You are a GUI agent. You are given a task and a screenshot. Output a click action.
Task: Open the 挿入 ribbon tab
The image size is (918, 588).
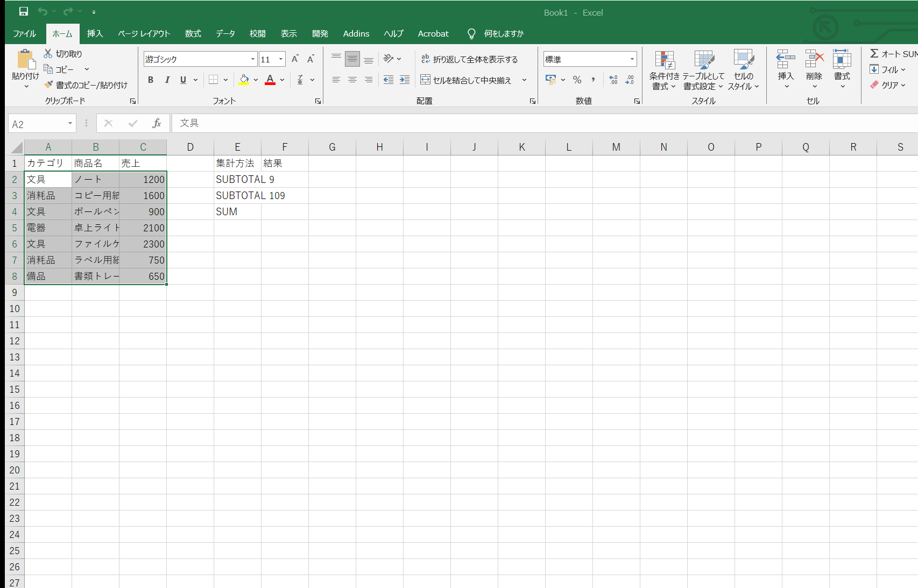point(95,33)
